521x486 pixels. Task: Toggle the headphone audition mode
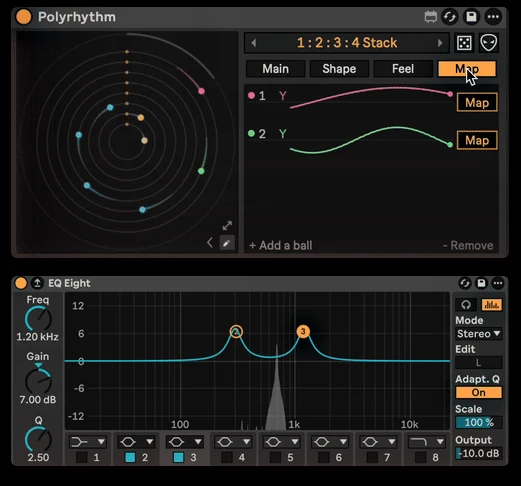tap(466, 305)
